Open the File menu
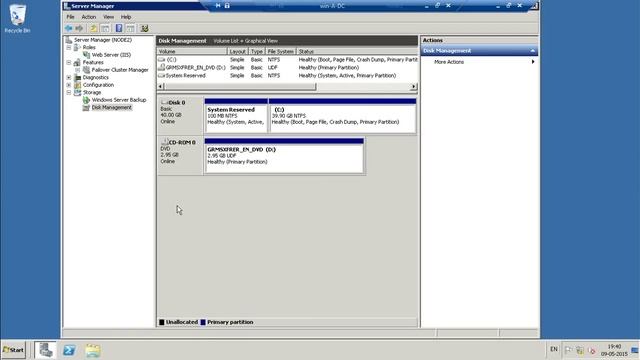This screenshot has height=360, width=640. 70,17
